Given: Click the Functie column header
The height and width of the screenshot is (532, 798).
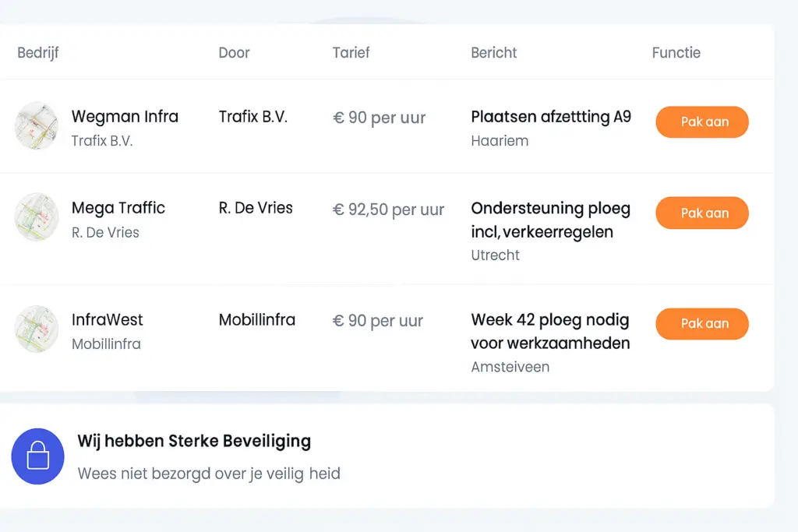Looking at the screenshot, I should pyautogui.click(x=676, y=53).
